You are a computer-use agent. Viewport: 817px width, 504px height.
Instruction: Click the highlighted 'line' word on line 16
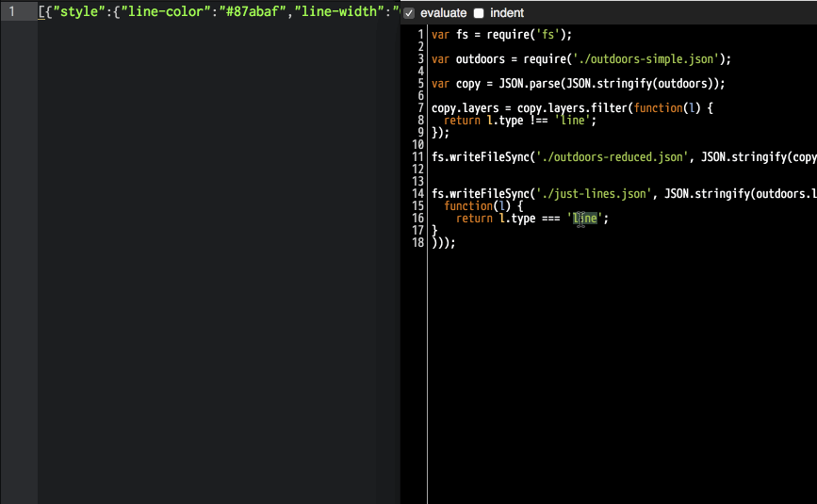point(585,219)
